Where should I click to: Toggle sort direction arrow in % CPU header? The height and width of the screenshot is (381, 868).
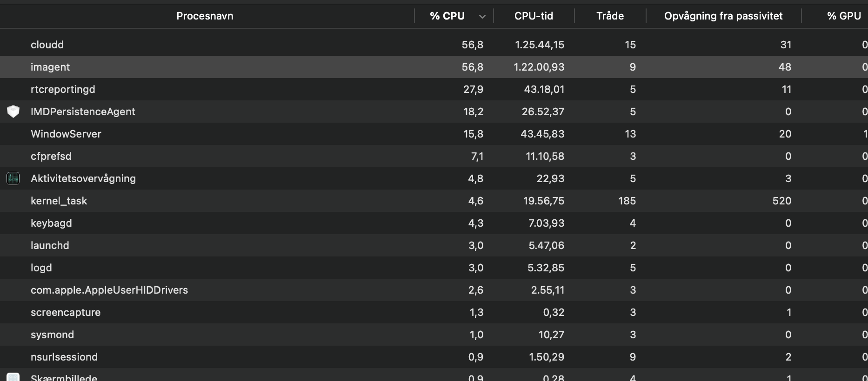click(x=482, y=16)
